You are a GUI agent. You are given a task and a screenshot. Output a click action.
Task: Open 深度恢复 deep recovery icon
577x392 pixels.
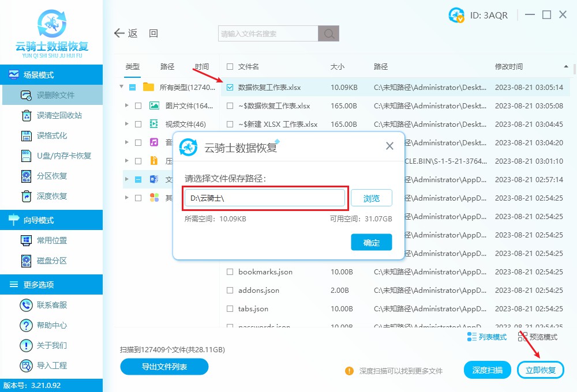coord(27,197)
